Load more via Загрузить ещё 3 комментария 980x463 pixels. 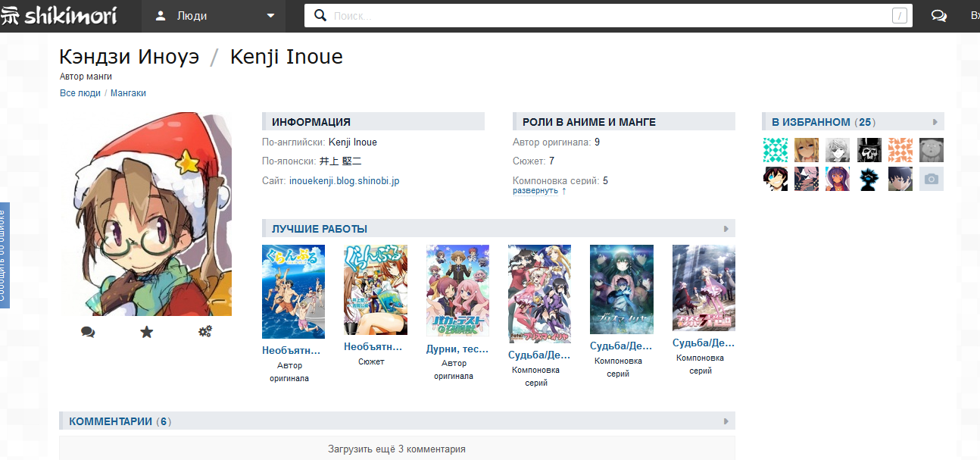point(397,449)
